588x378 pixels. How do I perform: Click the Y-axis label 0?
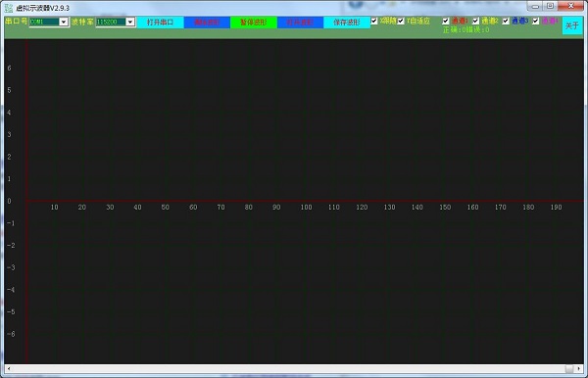tap(9, 201)
